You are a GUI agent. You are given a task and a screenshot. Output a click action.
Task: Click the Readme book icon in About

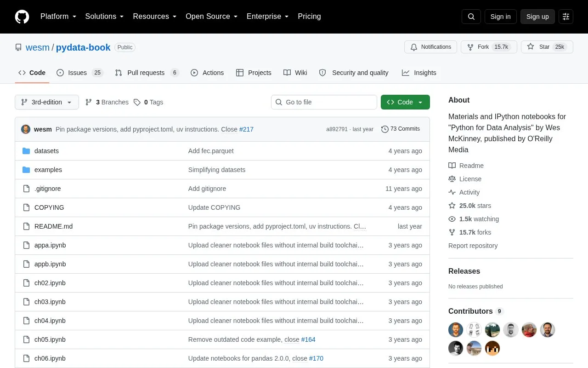coord(452,166)
